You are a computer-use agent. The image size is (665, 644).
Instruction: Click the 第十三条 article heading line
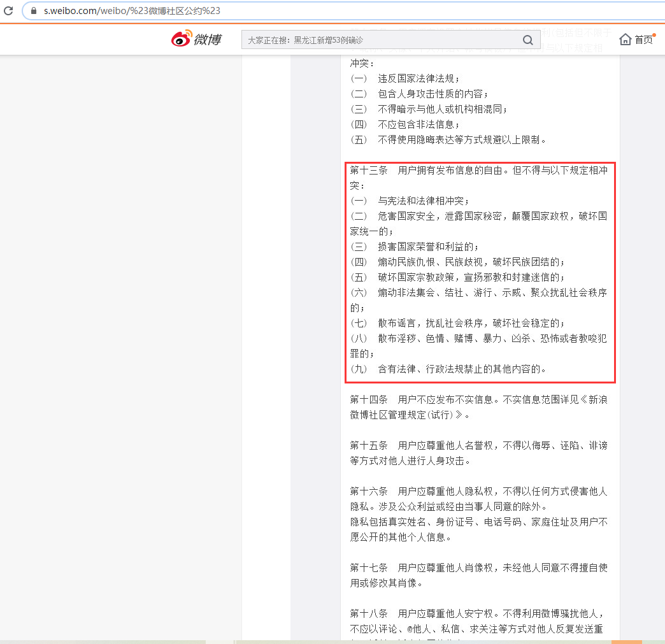[478, 171]
